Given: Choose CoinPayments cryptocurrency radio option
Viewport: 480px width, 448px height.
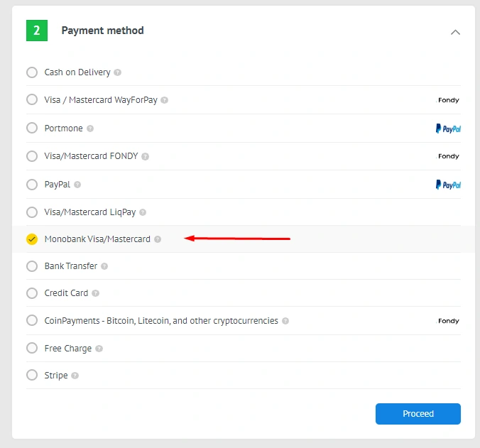Looking at the screenshot, I should 32,321.
